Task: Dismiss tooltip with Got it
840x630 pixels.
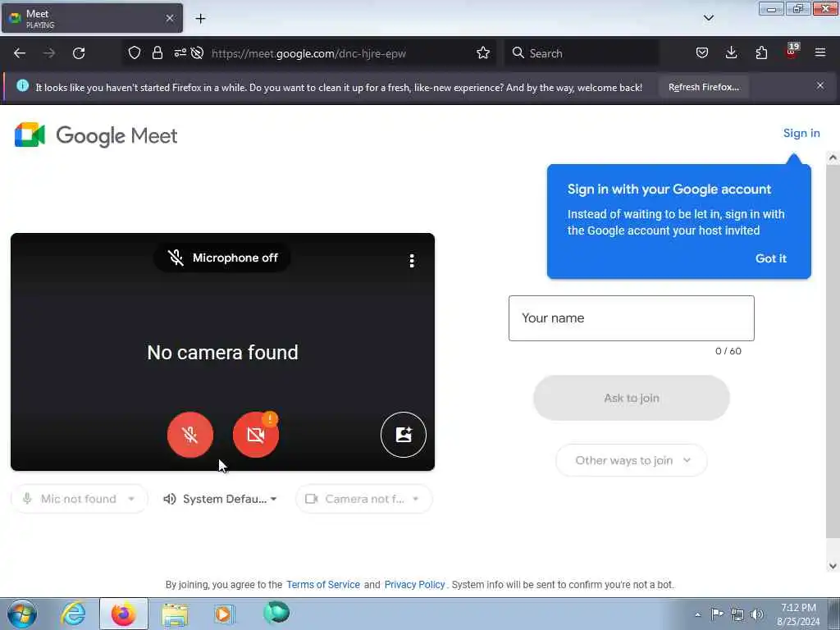Action: (770, 258)
